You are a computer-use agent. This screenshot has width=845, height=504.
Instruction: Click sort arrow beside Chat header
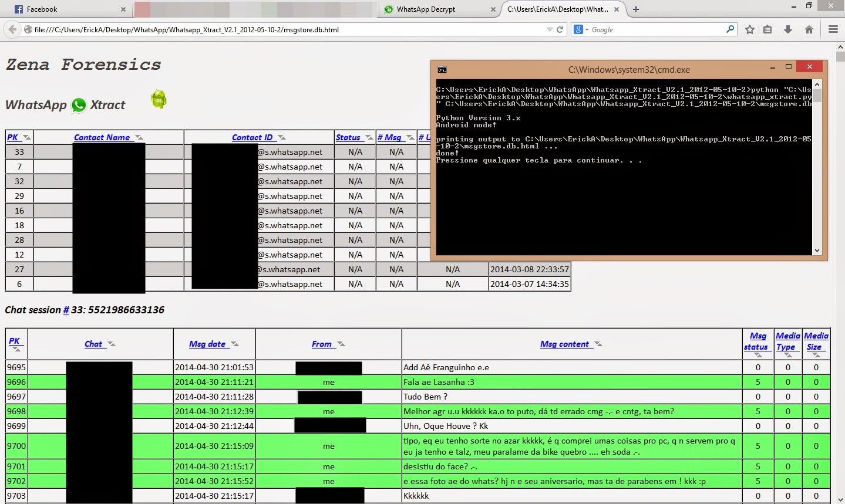[111, 344]
